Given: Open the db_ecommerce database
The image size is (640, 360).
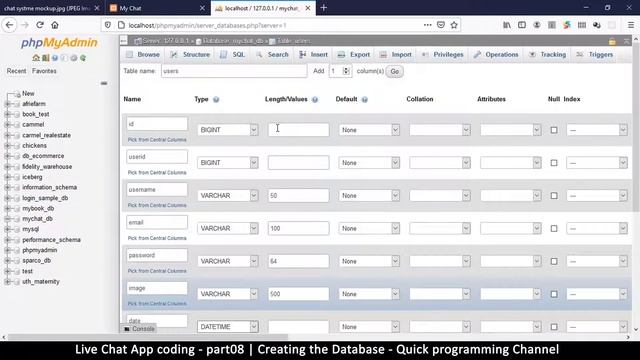Looking at the screenshot, I should (43, 156).
